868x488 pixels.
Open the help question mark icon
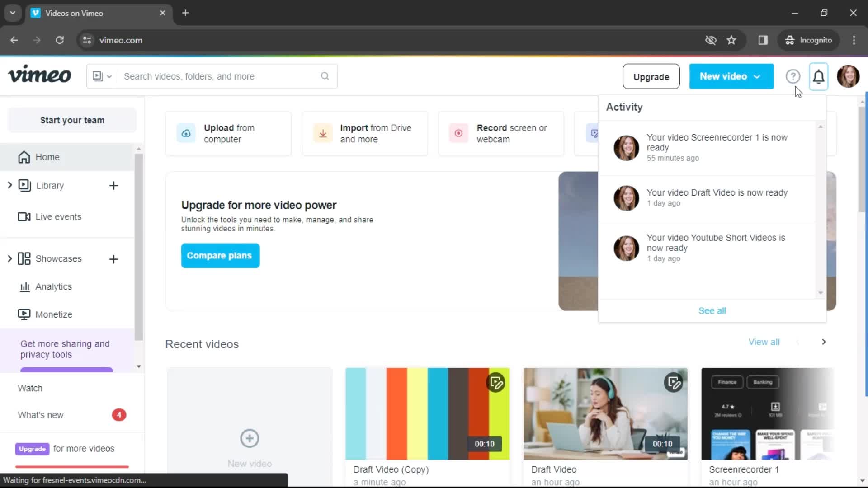(793, 76)
